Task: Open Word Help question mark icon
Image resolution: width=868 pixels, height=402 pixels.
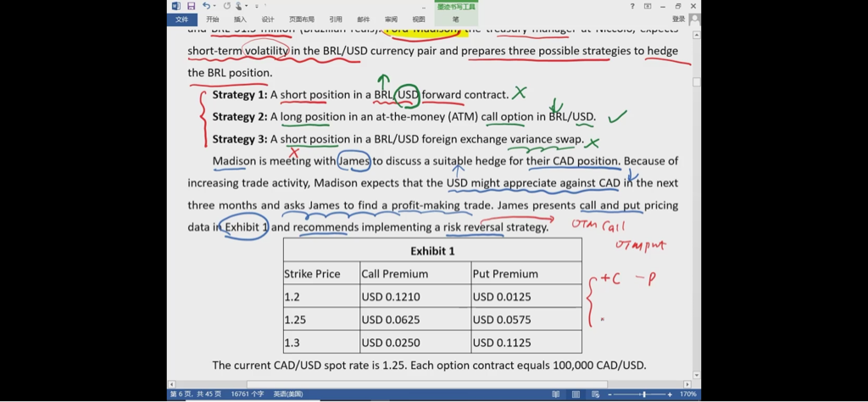Action: (632, 6)
